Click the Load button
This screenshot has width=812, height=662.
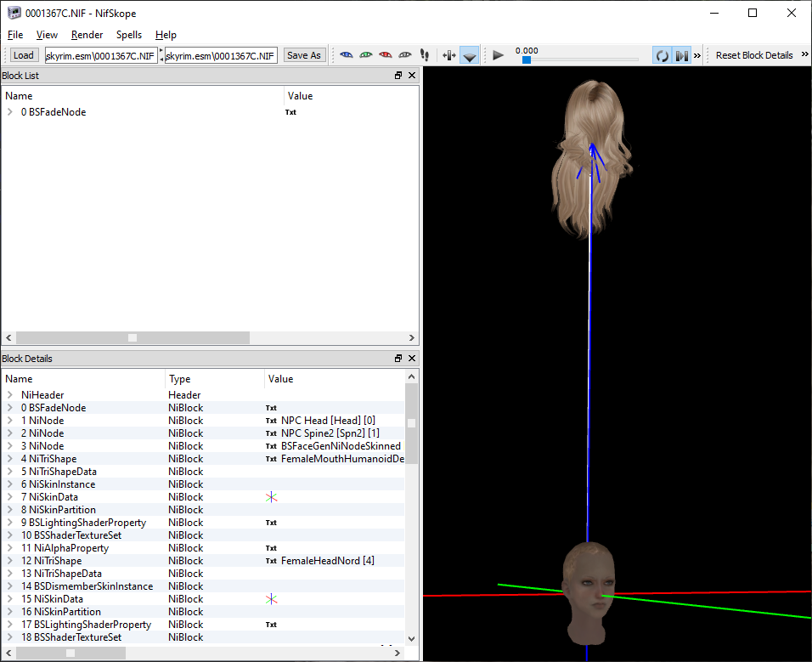[x=23, y=55]
